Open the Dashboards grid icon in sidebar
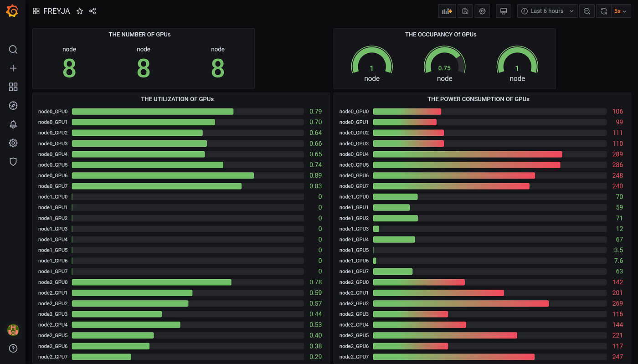 (x=13, y=87)
